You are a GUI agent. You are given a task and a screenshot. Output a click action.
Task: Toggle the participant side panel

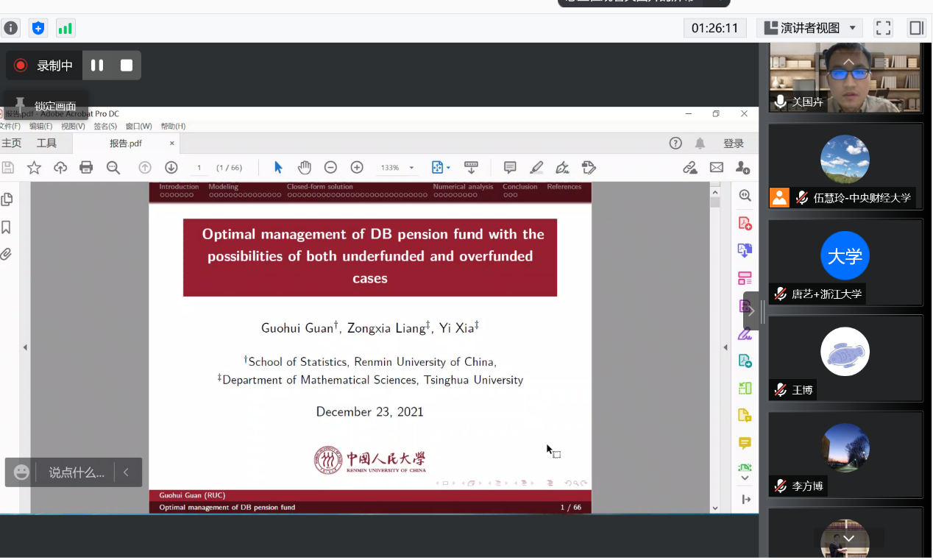[916, 28]
